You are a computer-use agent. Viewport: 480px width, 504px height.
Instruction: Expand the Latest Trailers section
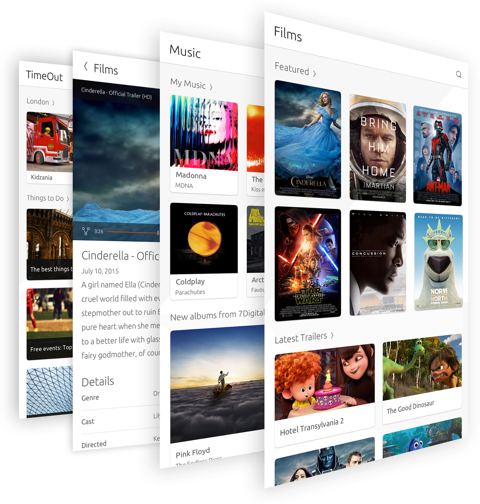point(304,338)
